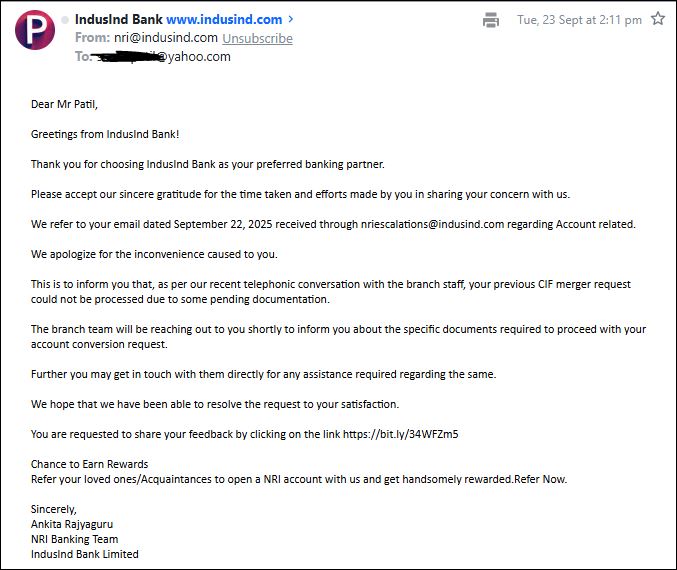Click the purple P sender avatar
The height and width of the screenshot is (570, 677).
35,30
